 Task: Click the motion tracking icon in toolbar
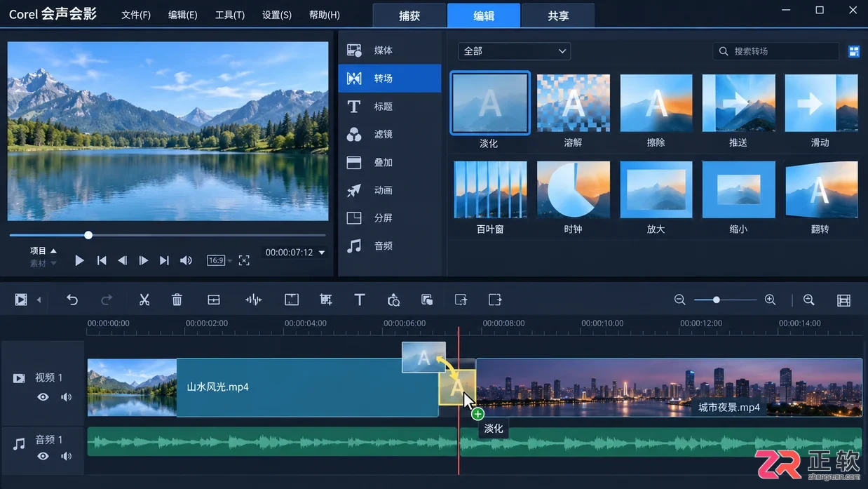click(x=393, y=300)
